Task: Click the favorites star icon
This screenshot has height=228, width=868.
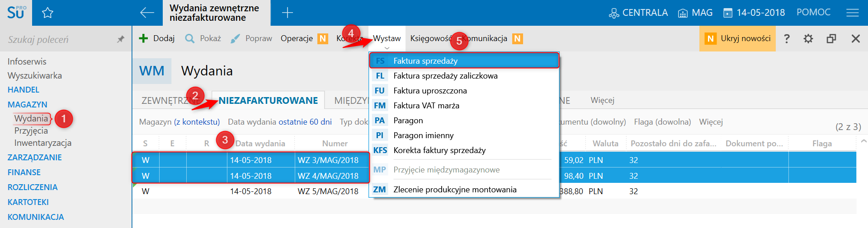Action: pyautogui.click(x=47, y=13)
